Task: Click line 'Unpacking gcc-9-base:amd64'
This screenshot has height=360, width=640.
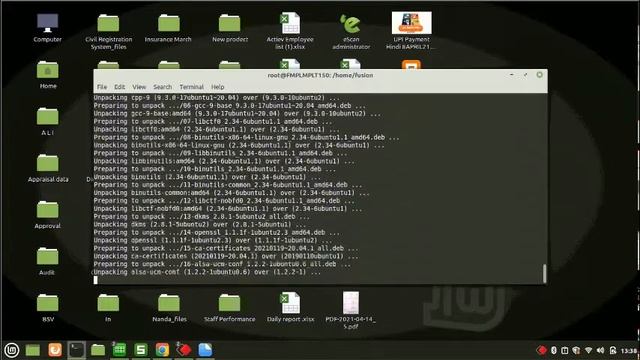Action: [x=237, y=113]
